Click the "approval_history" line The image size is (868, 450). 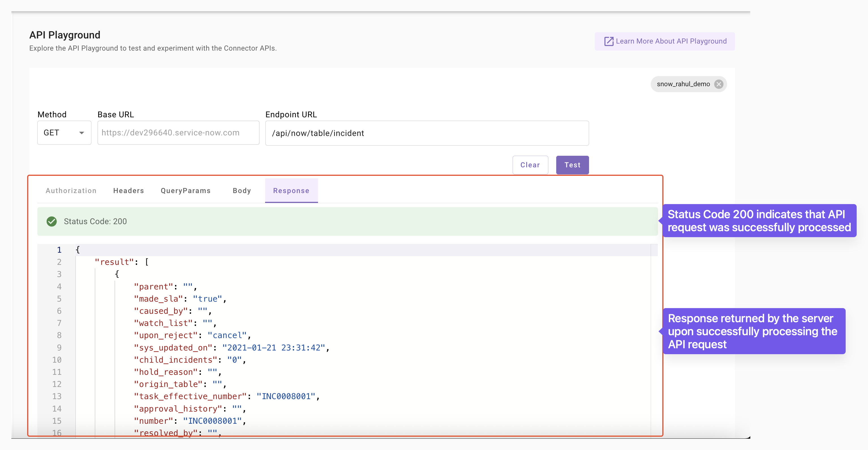(190, 409)
